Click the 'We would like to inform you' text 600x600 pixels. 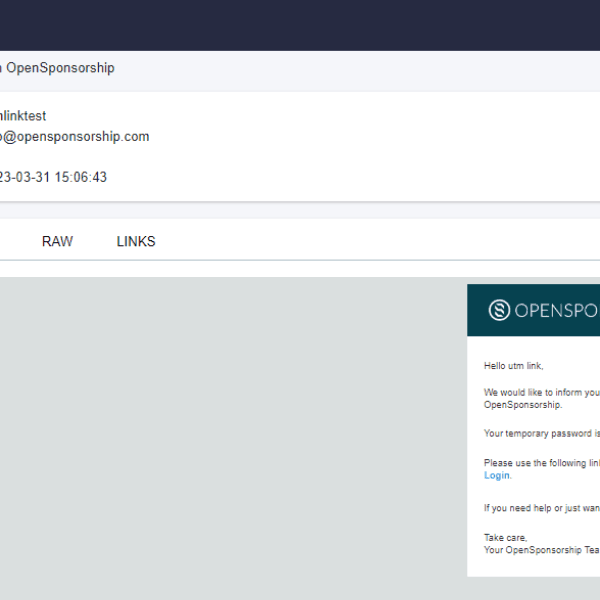point(541,393)
